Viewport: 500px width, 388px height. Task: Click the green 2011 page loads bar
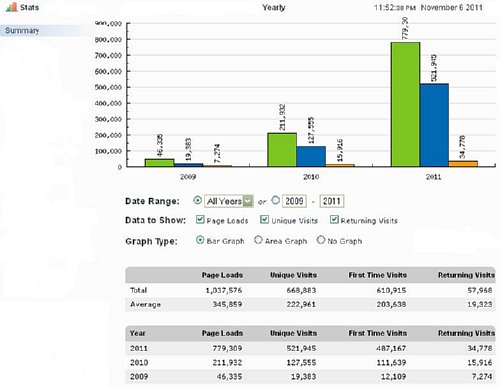pos(405,104)
